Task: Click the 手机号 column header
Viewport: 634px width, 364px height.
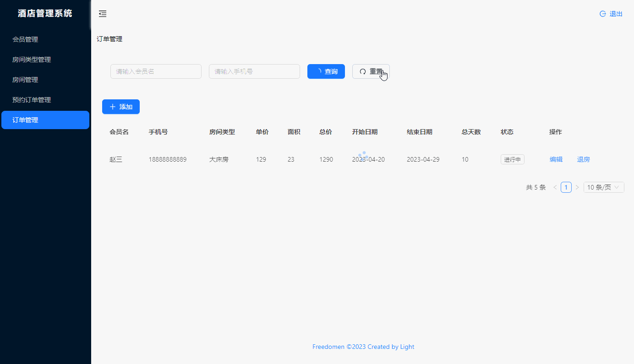Action: click(158, 132)
